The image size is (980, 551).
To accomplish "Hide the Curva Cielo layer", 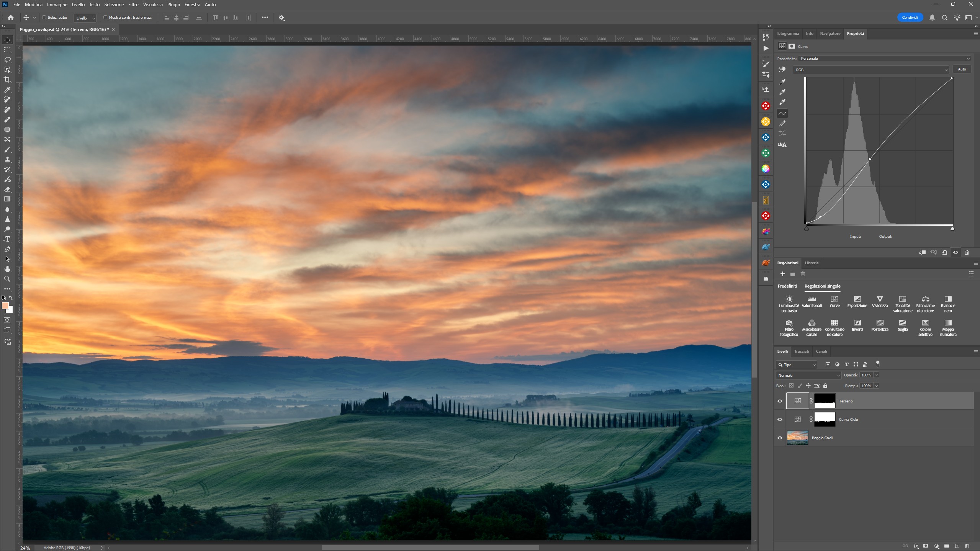I will (x=780, y=419).
